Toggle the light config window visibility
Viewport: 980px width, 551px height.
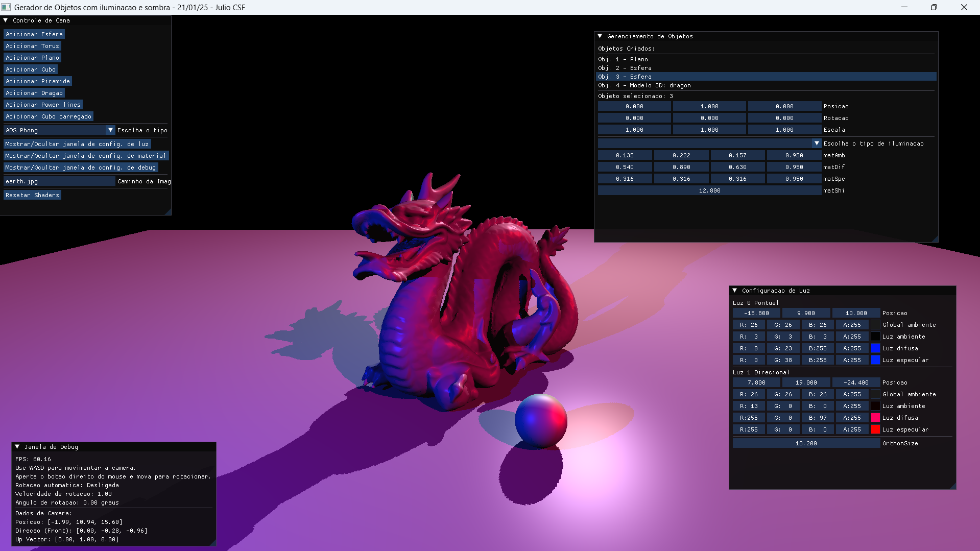point(77,143)
